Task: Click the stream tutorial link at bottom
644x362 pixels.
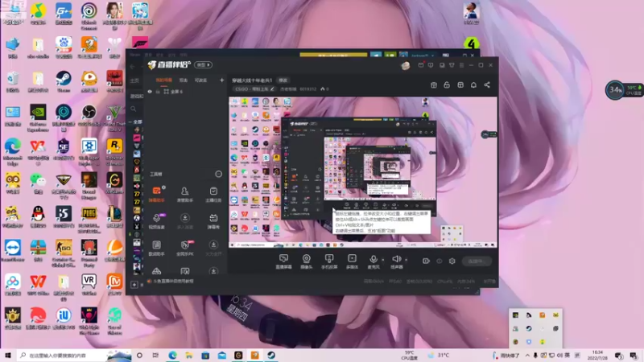Action: pyautogui.click(x=173, y=281)
